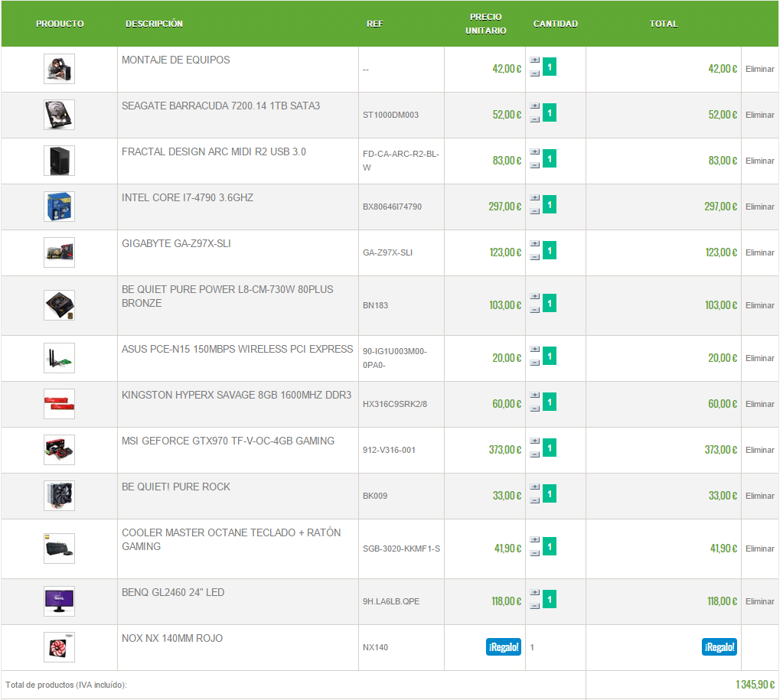
Task: Remove Be Quiet Pure Power with Eliminar
Action: pyautogui.click(x=759, y=305)
